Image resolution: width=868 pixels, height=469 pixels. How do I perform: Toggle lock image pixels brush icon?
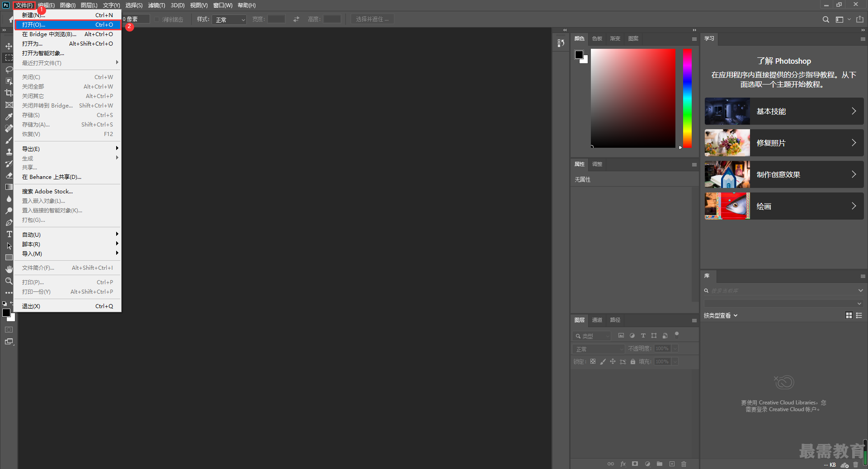(603, 361)
